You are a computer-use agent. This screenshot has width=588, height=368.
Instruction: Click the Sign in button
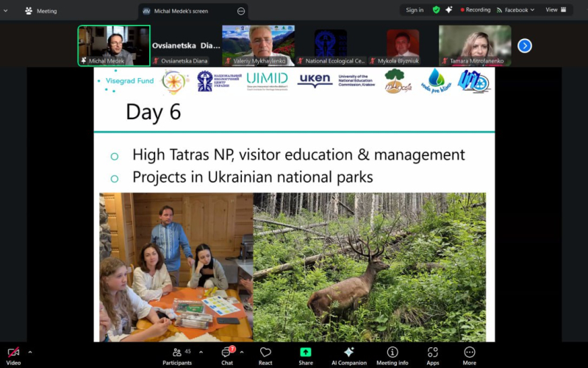point(415,10)
